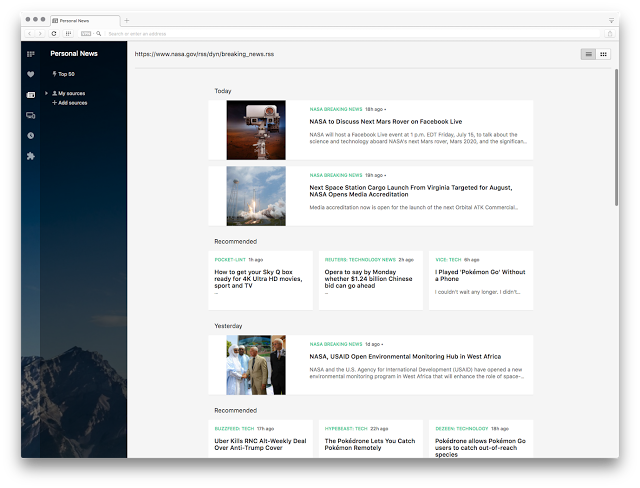Click the VPN badge in the address bar
The width and height of the screenshot is (640, 488).
[86, 33]
